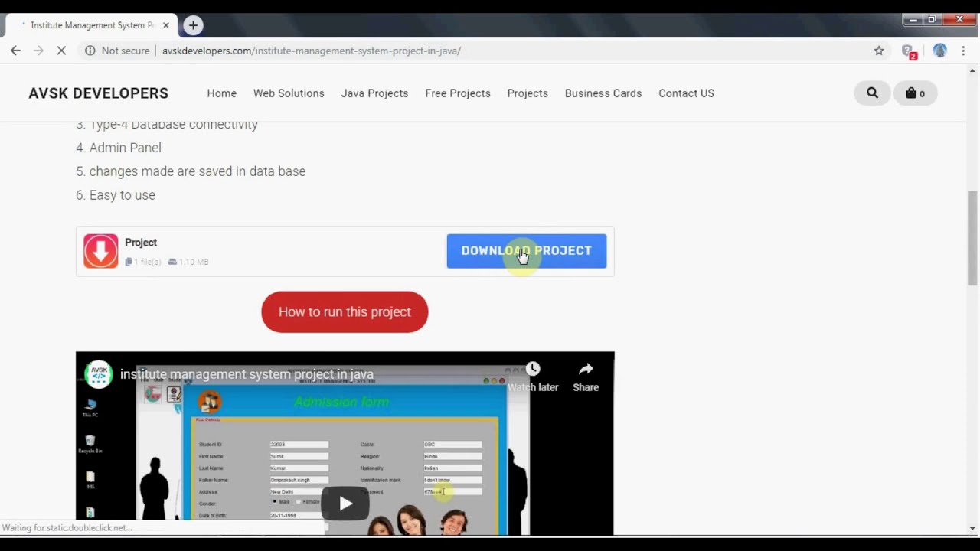Click "5. changes made are saved in data base"
This screenshot has height=551, width=980.
(191, 171)
